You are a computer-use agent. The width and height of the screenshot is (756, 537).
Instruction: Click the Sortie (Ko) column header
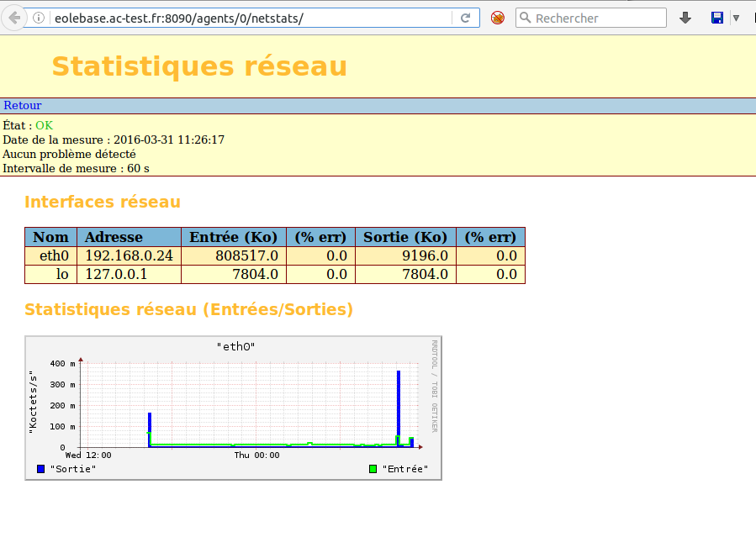point(405,237)
